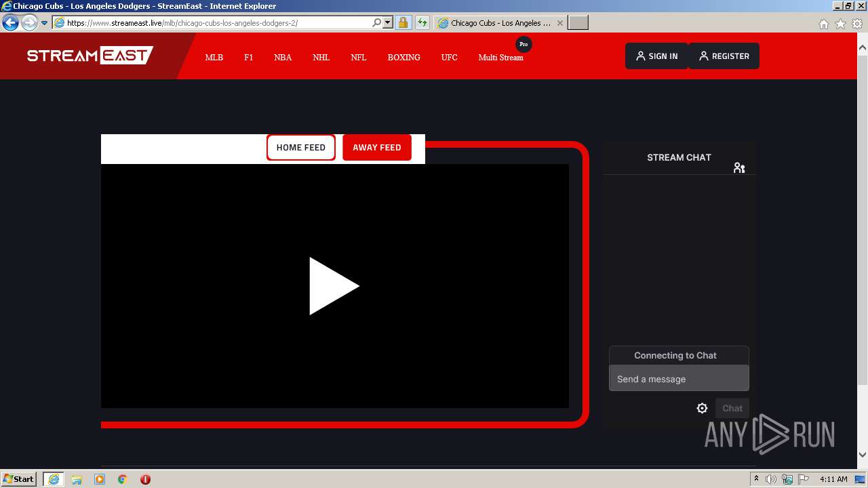Open File Explorer from the taskbar
This screenshot has width=868, height=488.
click(77, 479)
